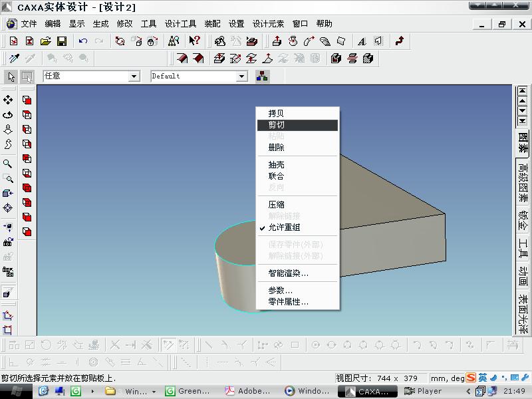The width and height of the screenshot is (532, 399).
Task: Click the window zoom box tool
Action: point(8,178)
